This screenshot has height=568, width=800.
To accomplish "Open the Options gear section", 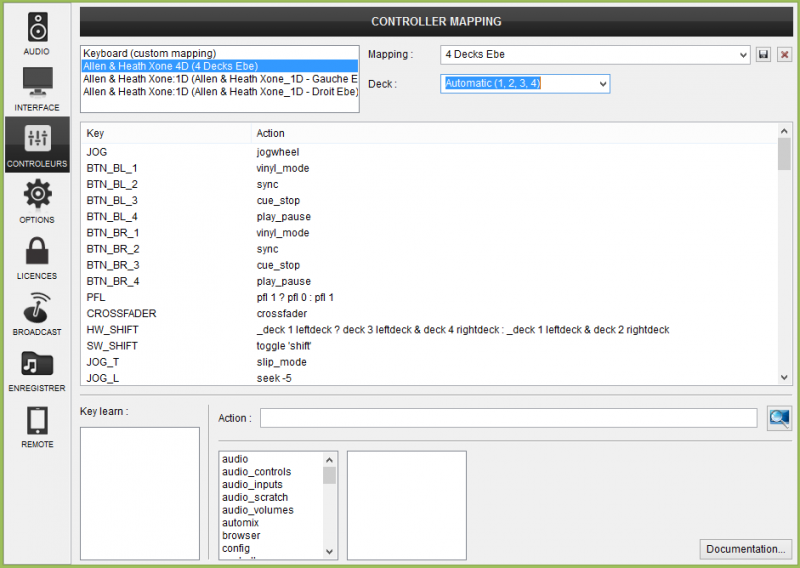I will tap(37, 200).
